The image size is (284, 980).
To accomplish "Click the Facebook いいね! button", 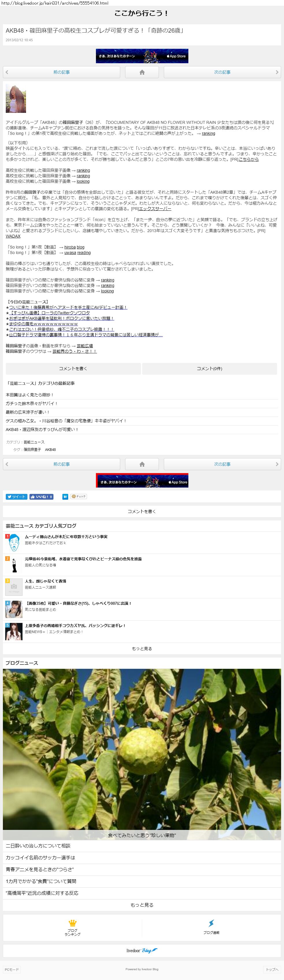I will (42, 497).
